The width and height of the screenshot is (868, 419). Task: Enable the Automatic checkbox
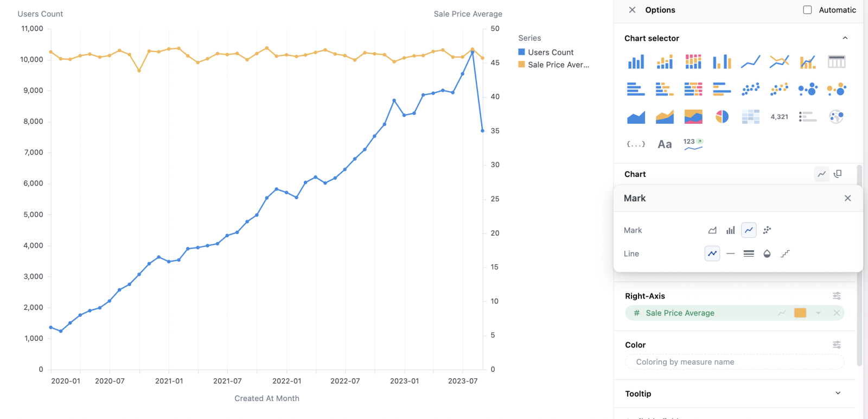[807, 10]
